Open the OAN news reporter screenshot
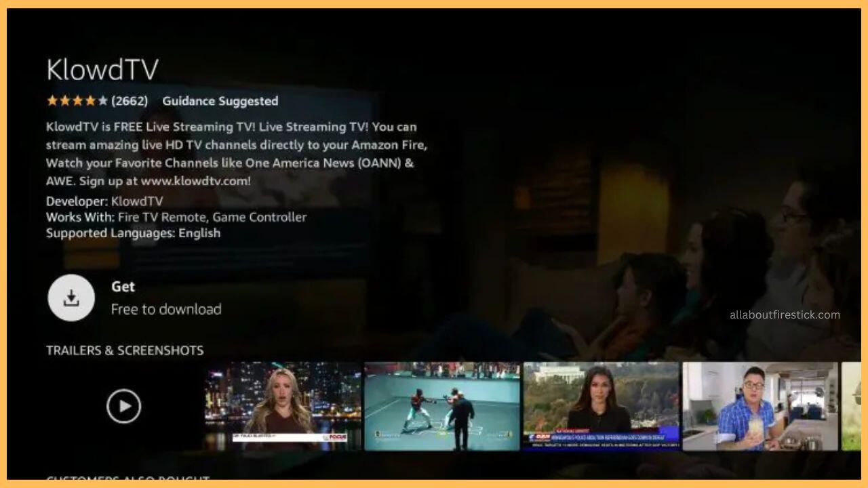 tap(601, 406)
